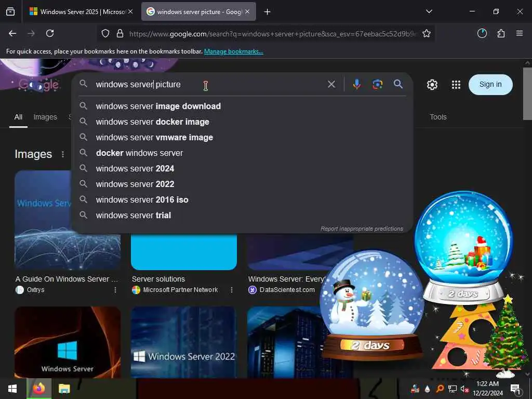This screenshot has height=399, width=532.
Task: Reload the current page
Action: [x=50, y=33]
